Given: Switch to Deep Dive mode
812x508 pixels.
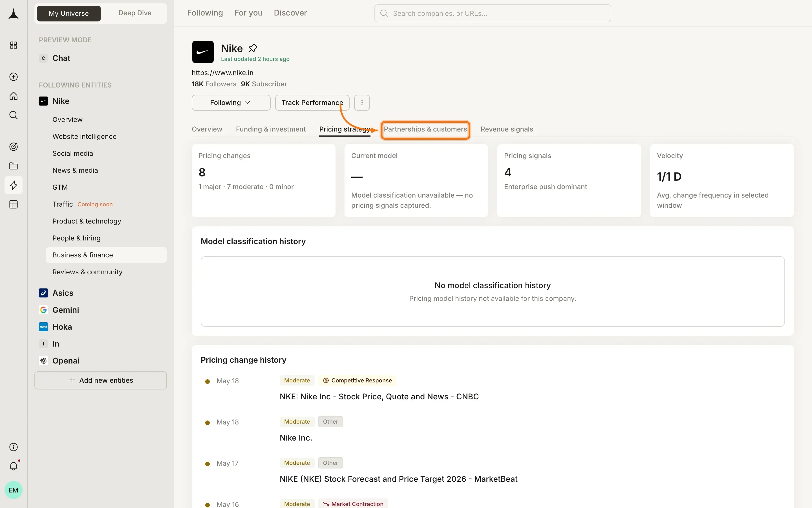Looking at the screenshot, I should coord(134,13).
